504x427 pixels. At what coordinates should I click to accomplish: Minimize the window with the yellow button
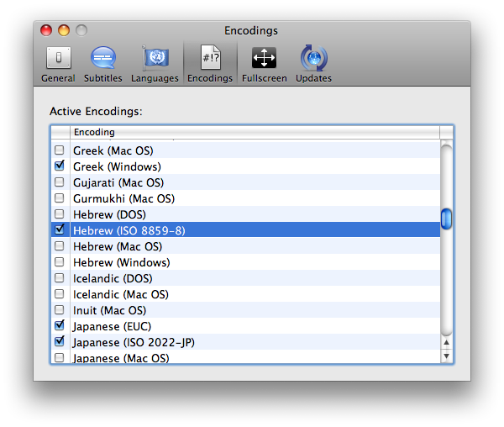65,31
